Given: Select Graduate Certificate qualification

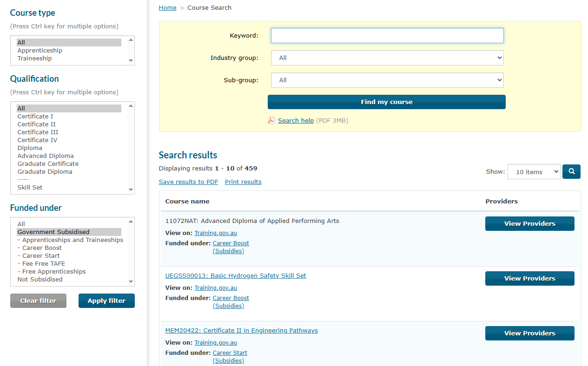Looking at the screenshot, I should [69, 164].
